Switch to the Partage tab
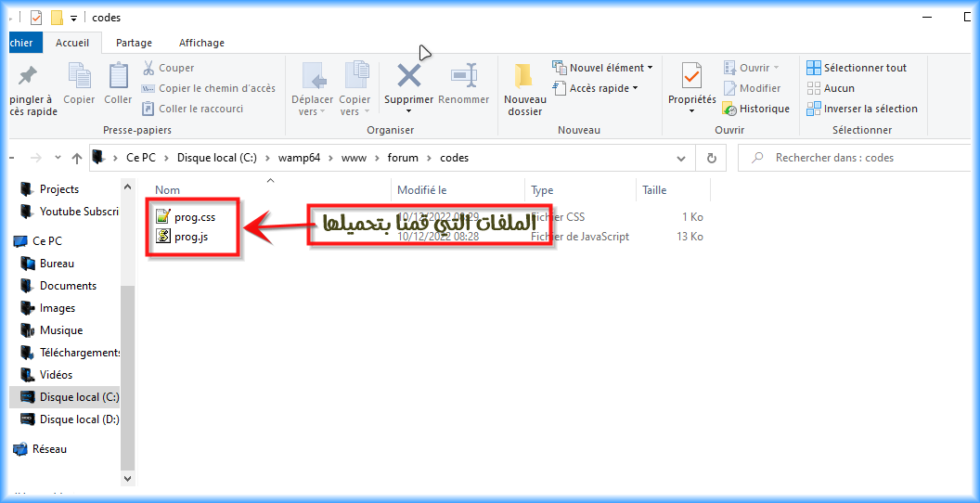Viewport: 980px width, 503px height. click(134, 43)
